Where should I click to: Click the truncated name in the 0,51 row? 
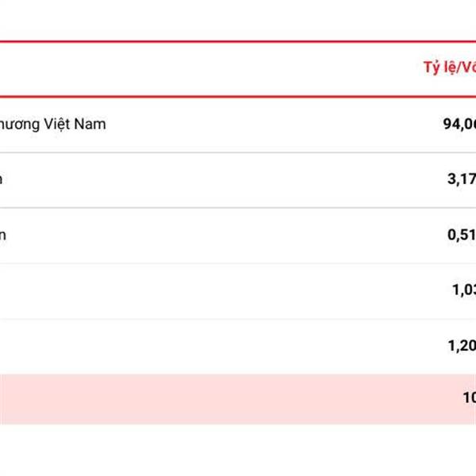coord(2,236)
